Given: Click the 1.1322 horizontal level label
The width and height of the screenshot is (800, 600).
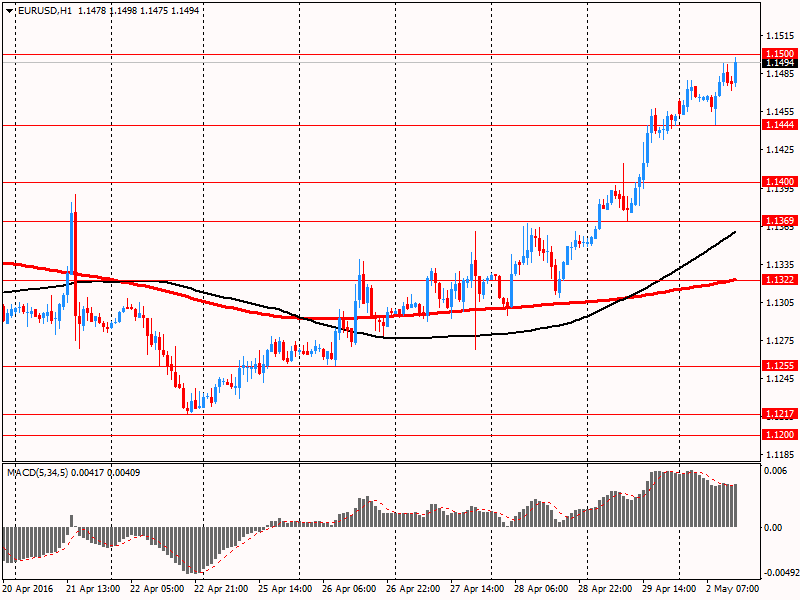Looking at the screenshot, I should tap(779, 280).
